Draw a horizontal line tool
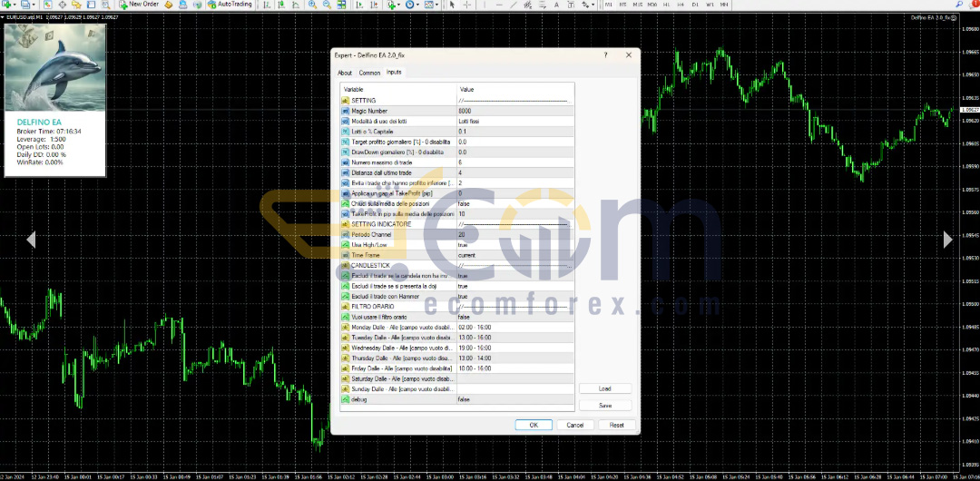 pos(499,5)
